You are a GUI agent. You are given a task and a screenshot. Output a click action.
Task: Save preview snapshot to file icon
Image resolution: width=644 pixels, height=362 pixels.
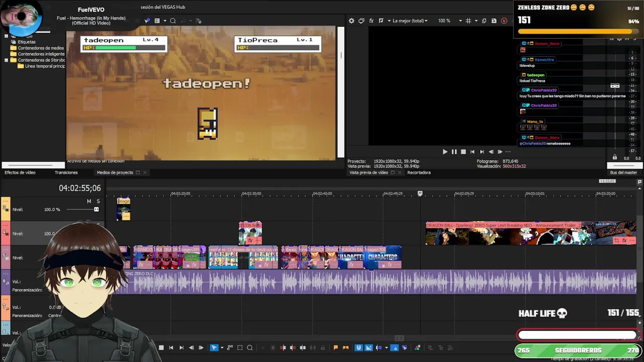click(x=494, y=21)
